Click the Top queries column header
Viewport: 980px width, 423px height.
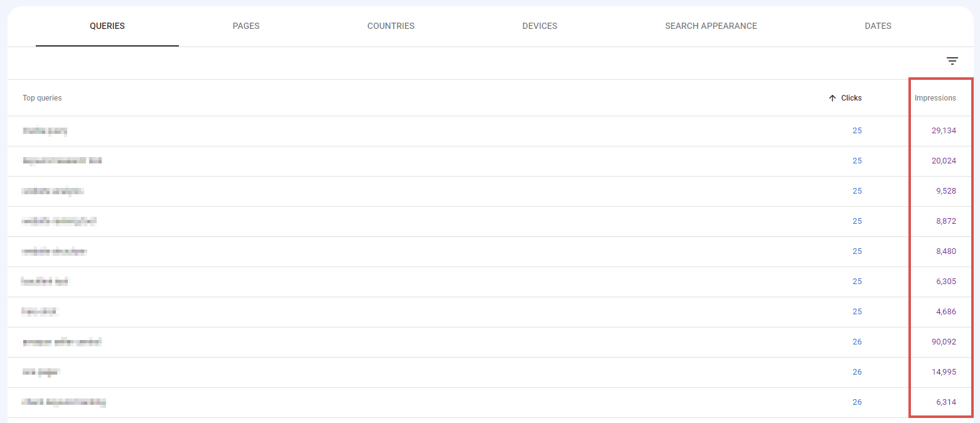point(41,97)
